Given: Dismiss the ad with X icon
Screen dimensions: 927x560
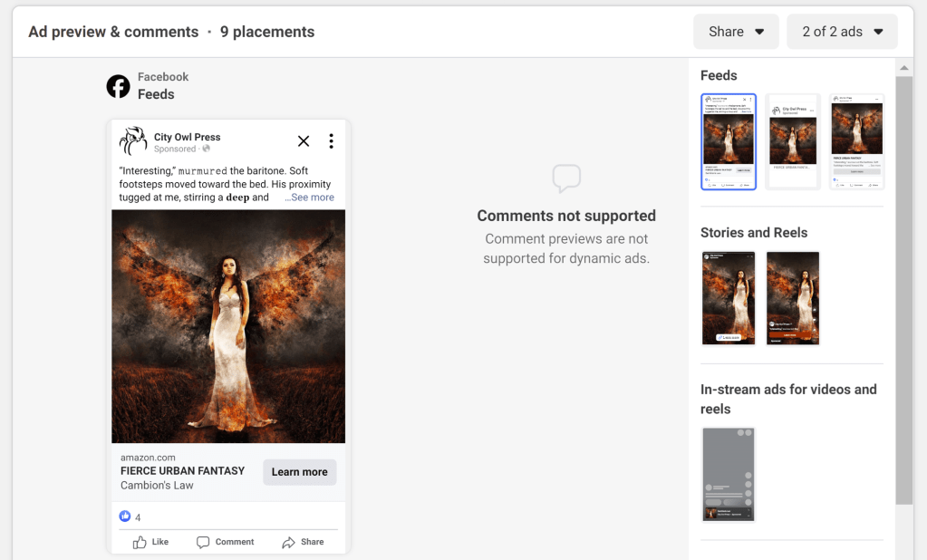Looking at the screenshot, I should click(x=304, y=141).
